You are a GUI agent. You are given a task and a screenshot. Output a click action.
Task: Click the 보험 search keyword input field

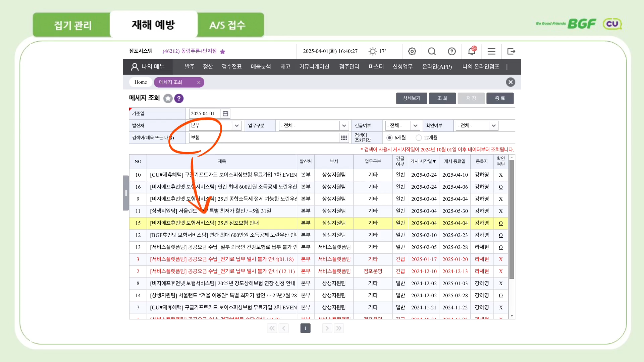tap(264, 138)
